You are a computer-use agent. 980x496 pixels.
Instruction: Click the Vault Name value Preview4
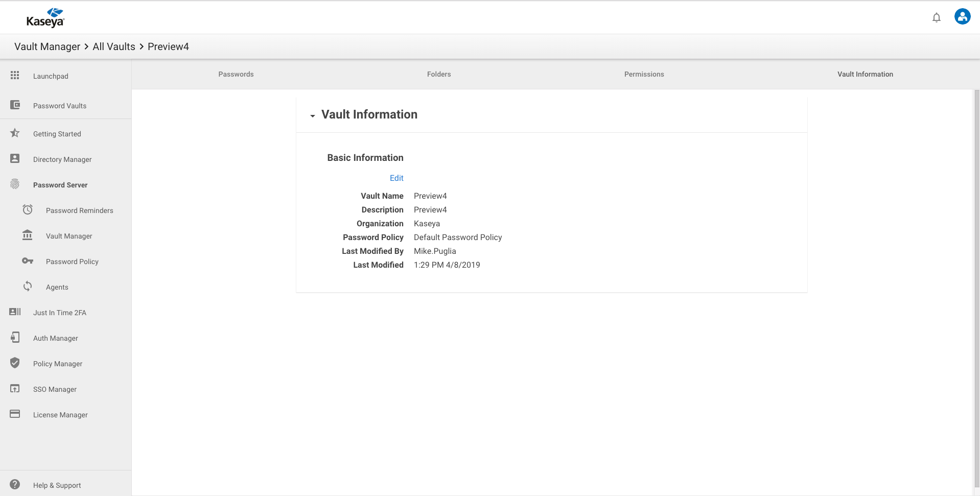click(x=430, y=196)
